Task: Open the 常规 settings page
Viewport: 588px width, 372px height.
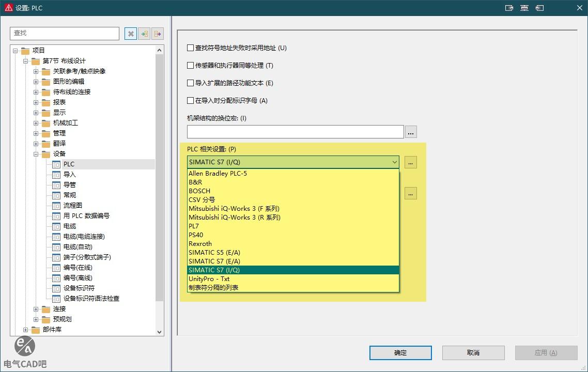Action: point(69,195)
